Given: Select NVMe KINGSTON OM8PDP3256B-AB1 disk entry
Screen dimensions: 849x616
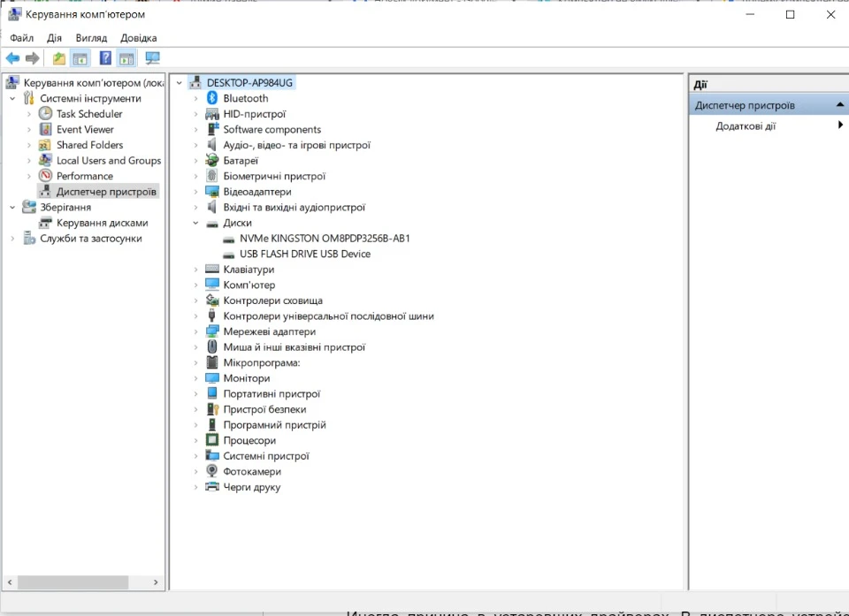Looking at the screenshot, I should point(325,239).
